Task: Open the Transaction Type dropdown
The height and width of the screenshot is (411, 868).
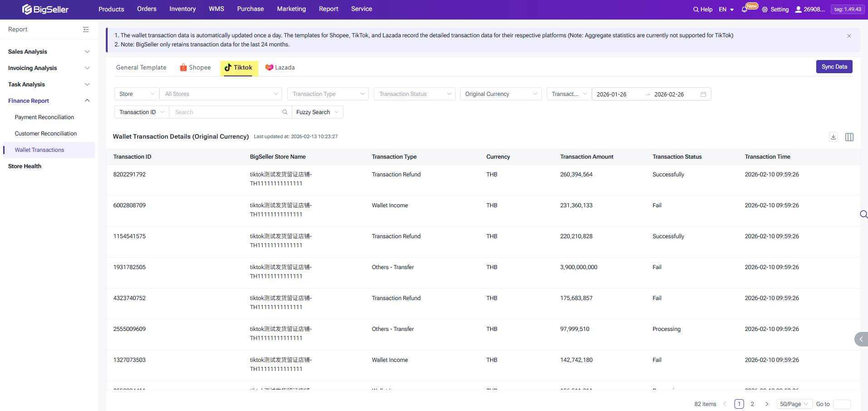Action: tap(327, 94)
